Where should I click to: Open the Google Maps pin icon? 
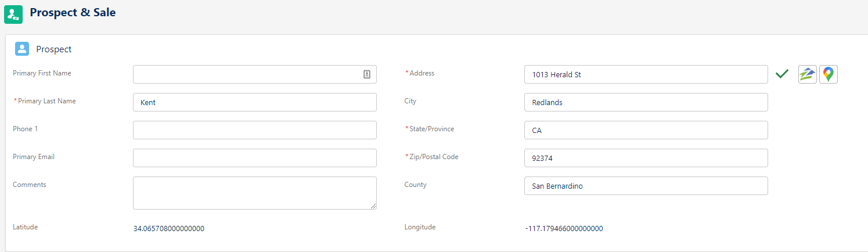pos(829,74)
